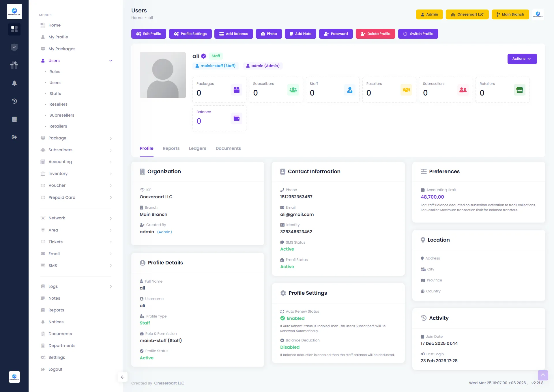Click the Add Balance button
Image resolution: width=554 pixels, height=392 pixels.
[x=234, y=34]
